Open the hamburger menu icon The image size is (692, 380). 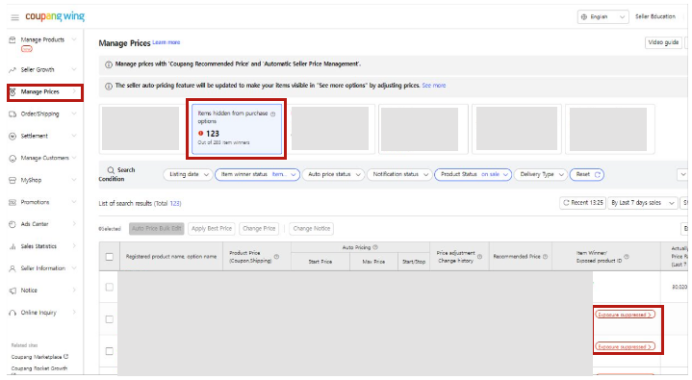click(15, 17)
